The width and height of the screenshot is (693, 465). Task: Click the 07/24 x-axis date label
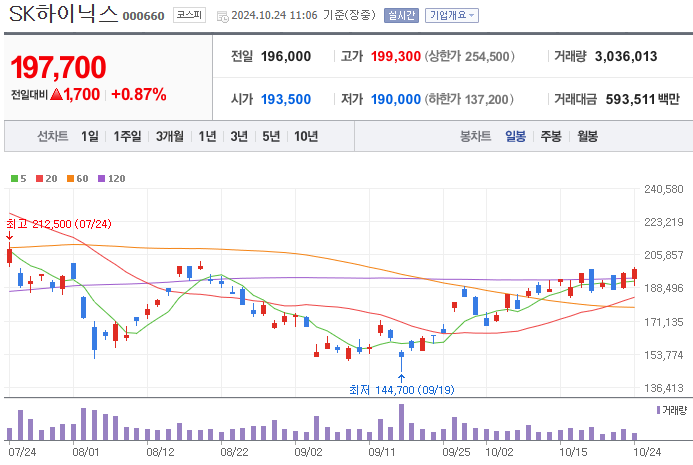[x=22, y=452]
